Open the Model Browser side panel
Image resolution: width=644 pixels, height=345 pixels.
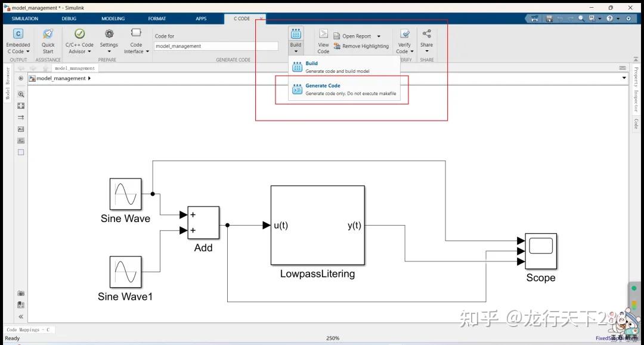coord(7,84)
